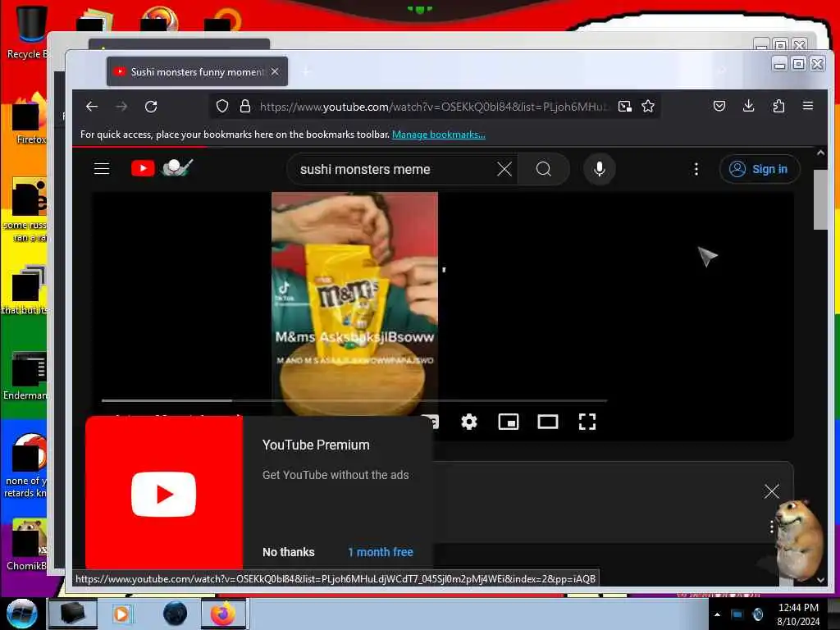This screenshot has height=630, width=840.
Task: Open Firefox downloads panel
Action: pyautogui.click(x=749, y=106)
